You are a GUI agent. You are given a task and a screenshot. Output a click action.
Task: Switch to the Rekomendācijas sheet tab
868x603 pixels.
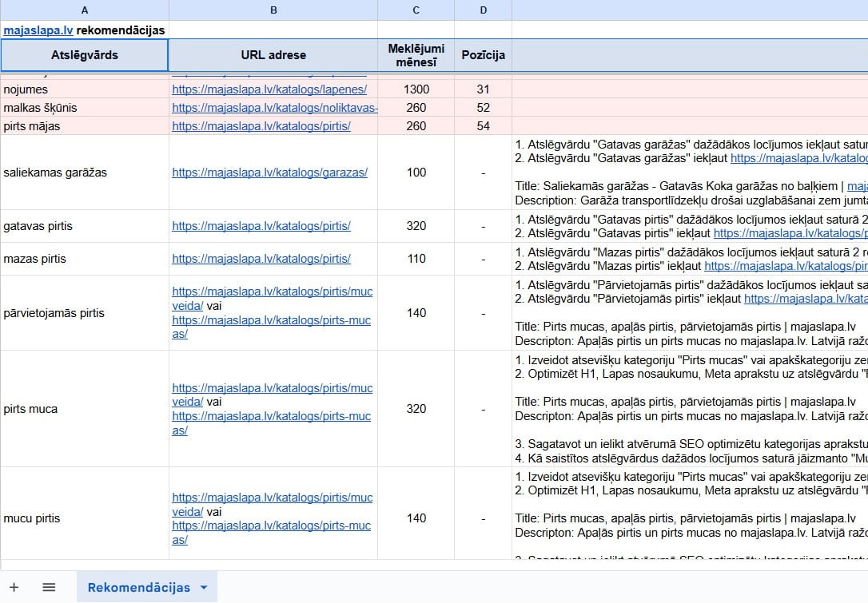tap(138, 588)
